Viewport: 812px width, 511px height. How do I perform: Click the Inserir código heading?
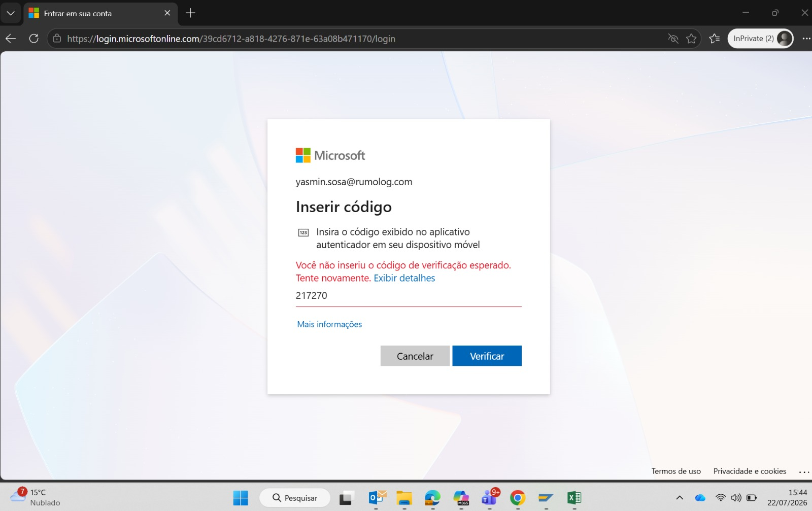[x=344, y=207]
